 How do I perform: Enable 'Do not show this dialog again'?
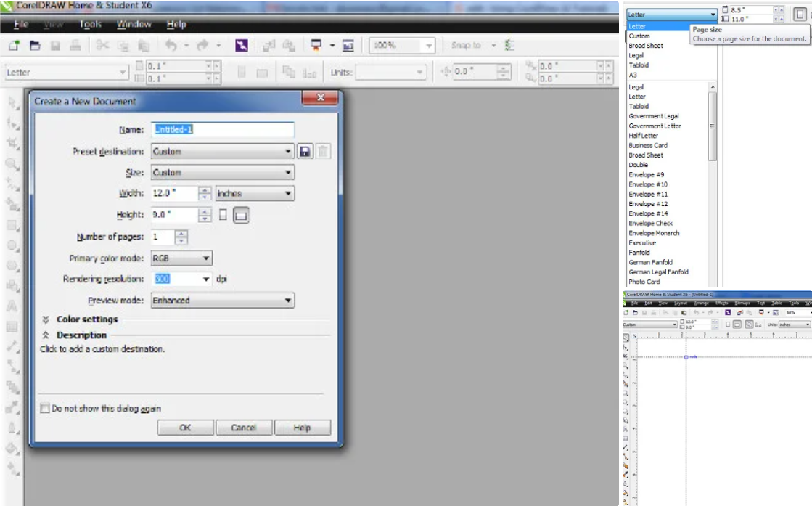point(45,409)
